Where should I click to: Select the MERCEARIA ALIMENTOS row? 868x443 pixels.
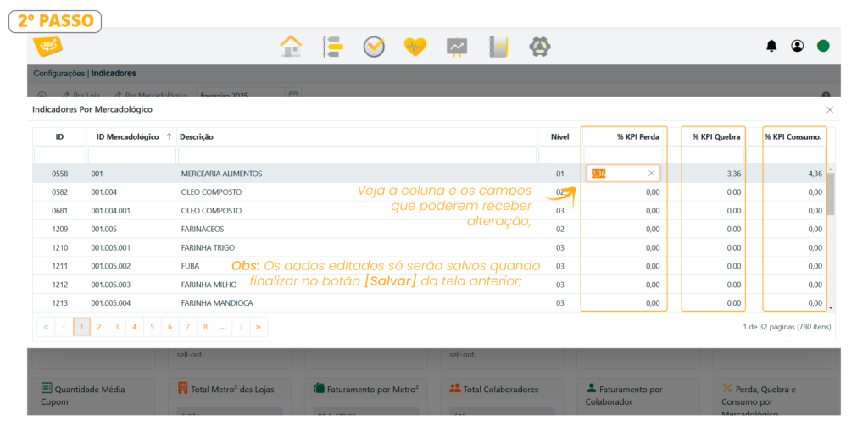click(x=430, y=174)
